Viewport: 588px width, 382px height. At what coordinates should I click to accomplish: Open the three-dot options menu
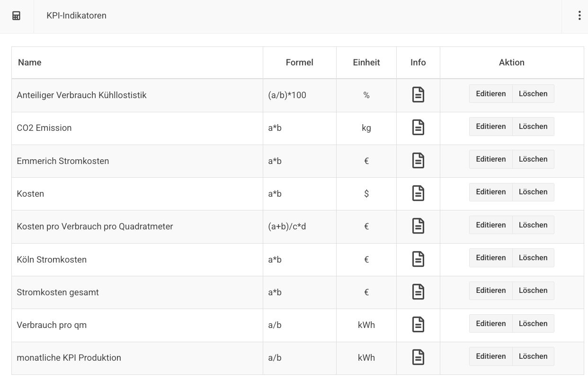[x=579, y=16]
